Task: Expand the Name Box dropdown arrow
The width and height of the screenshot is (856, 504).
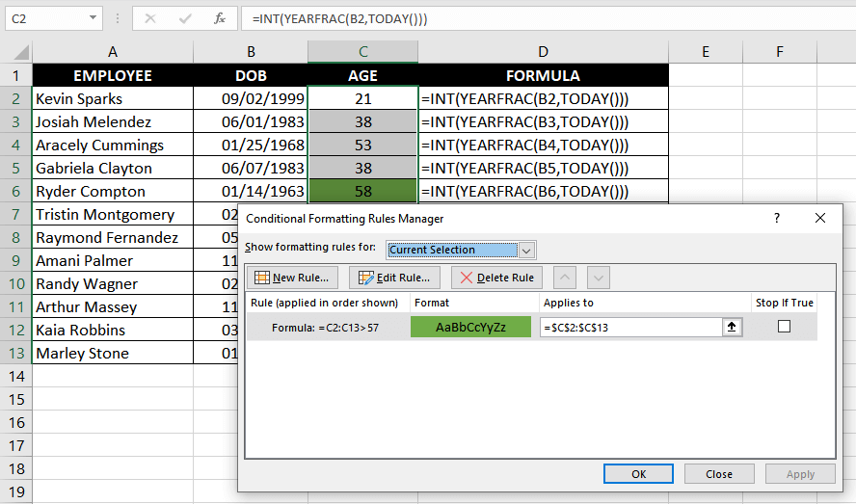Action: 93,18
